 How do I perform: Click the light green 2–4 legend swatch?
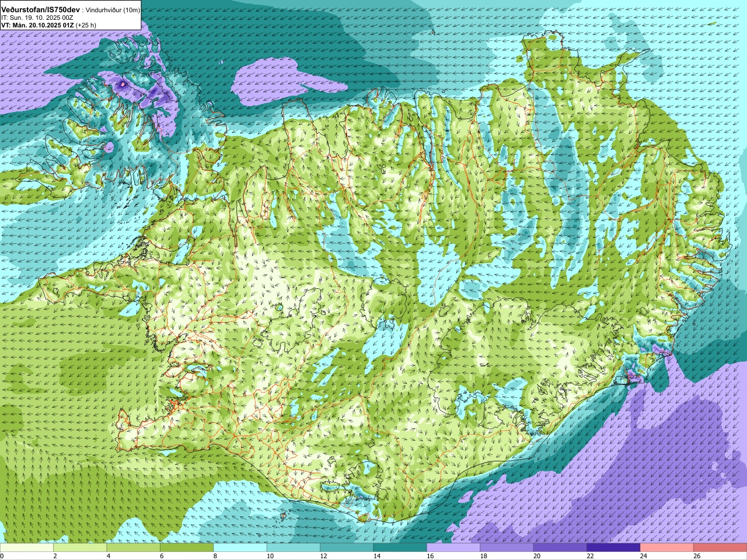click(80, 548)
